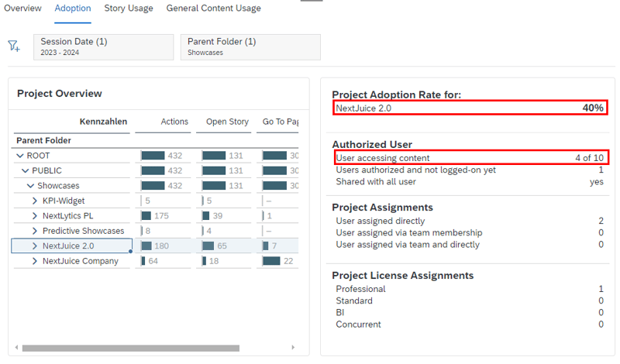This screenshot has height=364, width=620.
Task: Click the BI license row
Action: [470, 313]
